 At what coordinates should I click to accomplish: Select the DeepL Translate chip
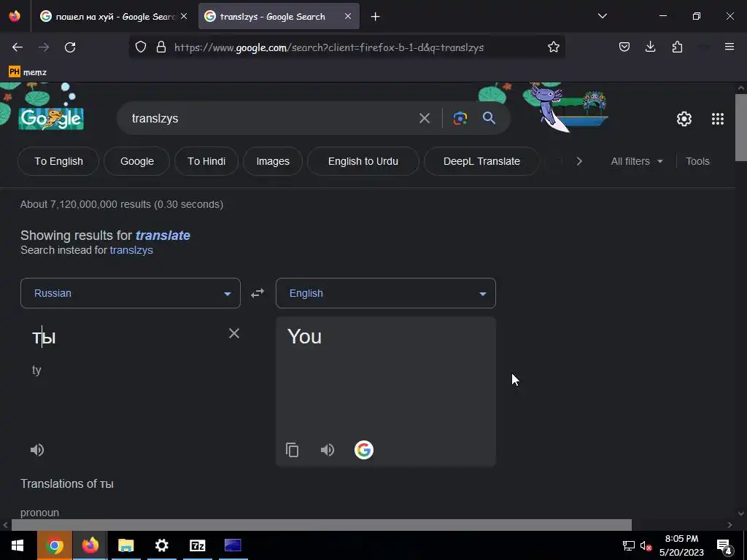coord(481,161)
